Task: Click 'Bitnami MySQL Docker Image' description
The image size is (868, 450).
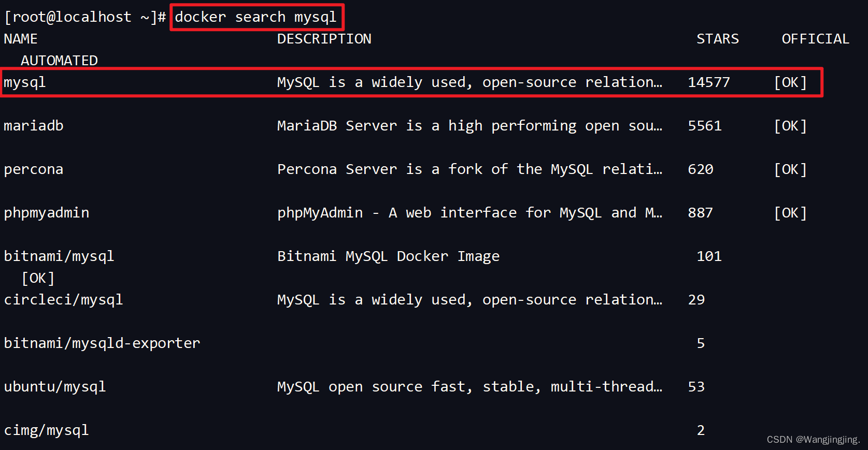Action: point(389,256)
